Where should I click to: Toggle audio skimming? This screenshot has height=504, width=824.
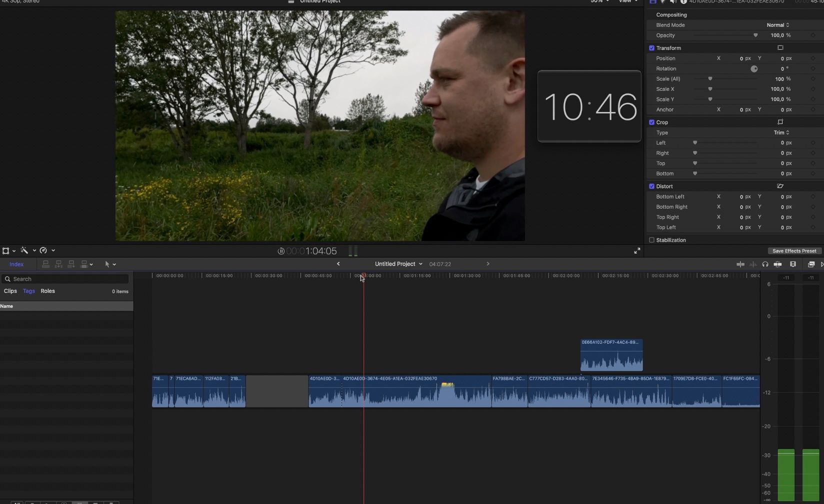point(753,264)
